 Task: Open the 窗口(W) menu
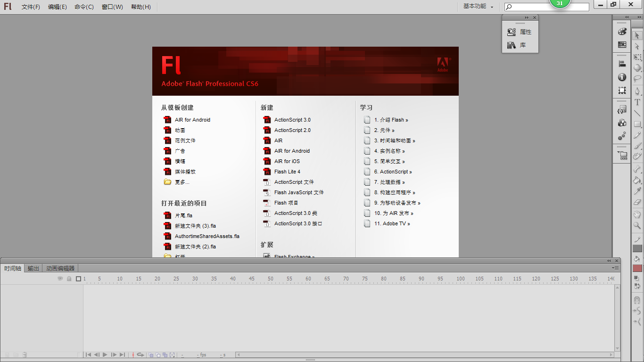[112, 7]
